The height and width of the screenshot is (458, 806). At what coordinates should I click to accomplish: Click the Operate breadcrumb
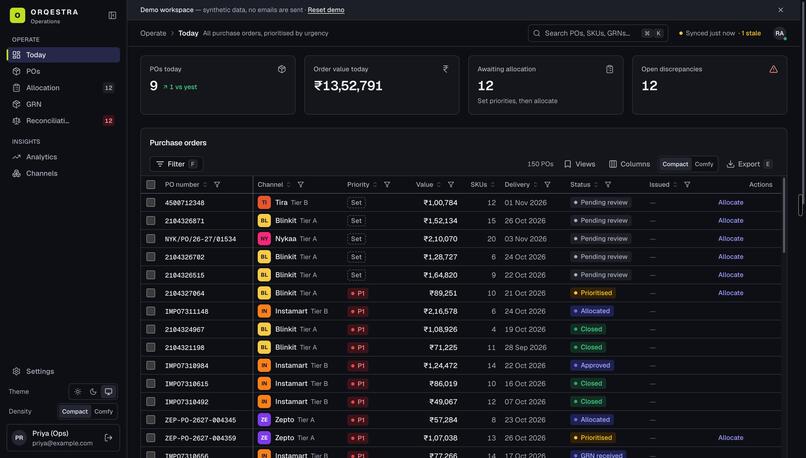153,33
